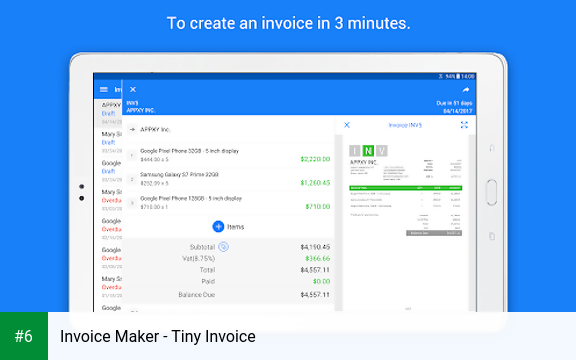Click the $1,260.45 item amount
This screenshot has height=360, width=576.
pos(315,183)
